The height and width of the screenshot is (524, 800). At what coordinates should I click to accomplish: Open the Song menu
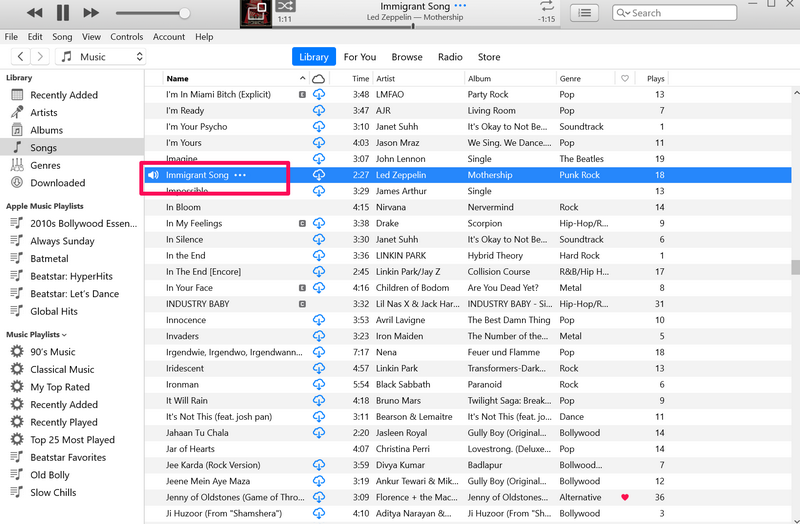[62, 37]
